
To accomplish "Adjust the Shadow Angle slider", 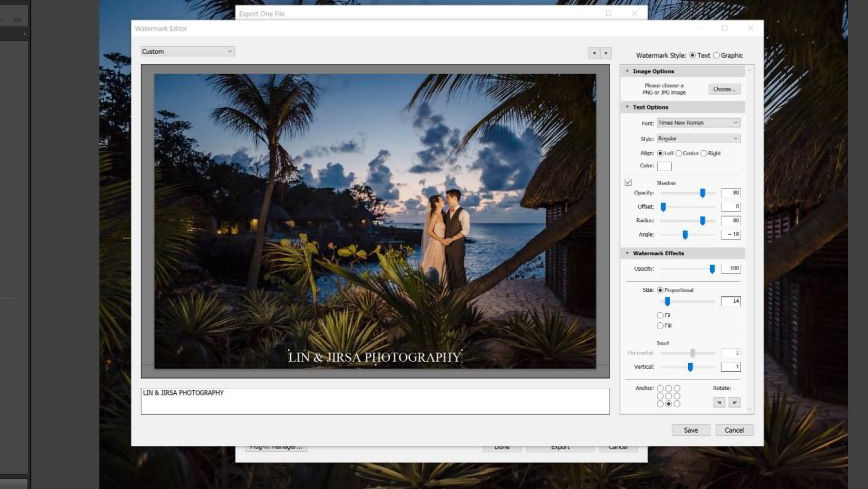I will click(x=685, y=235).
